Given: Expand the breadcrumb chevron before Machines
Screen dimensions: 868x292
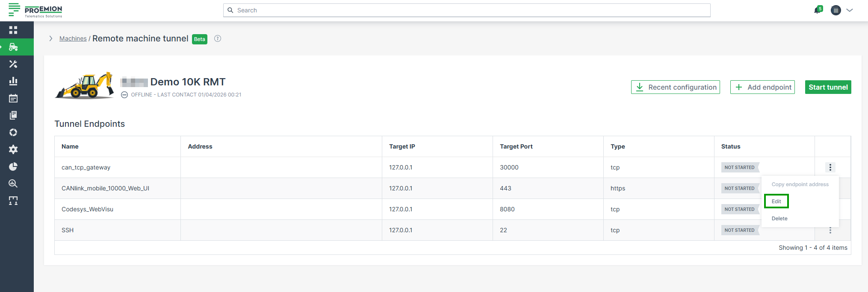Looking at the screenshot, I should pyautogui.click(x=51, y=38).
